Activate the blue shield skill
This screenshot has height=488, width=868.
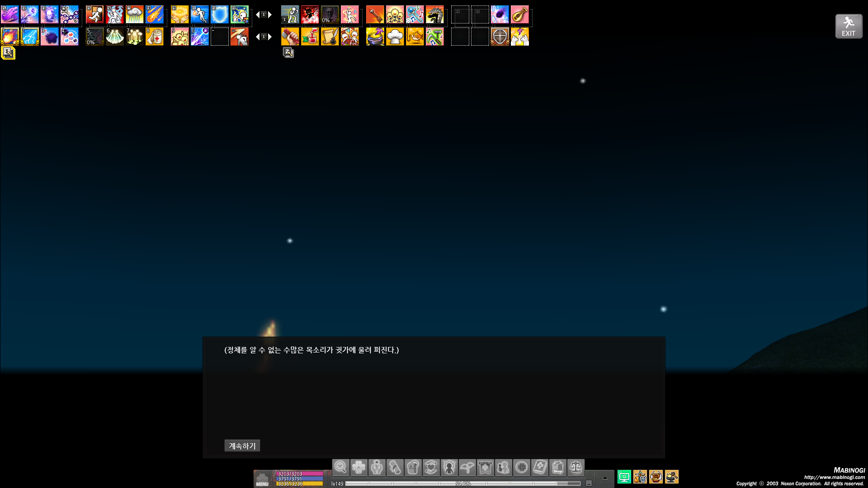pos(220,14)
